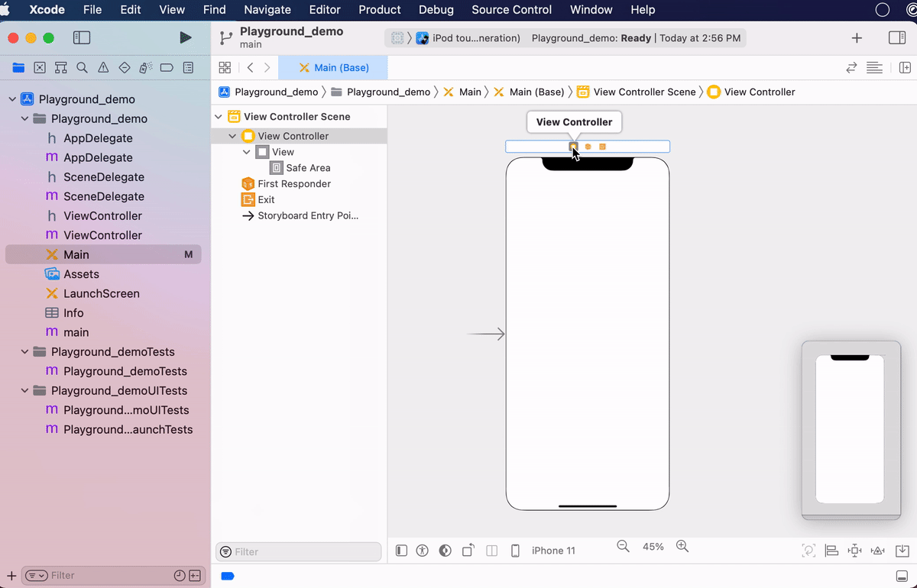The width and height of the screenshot is (917, 588).
Task: Open the Source Control menu
Action: 512,10
